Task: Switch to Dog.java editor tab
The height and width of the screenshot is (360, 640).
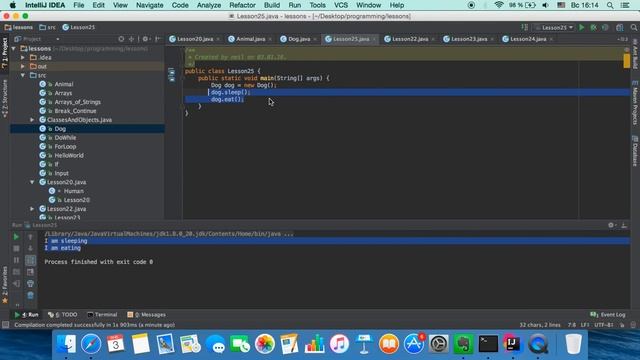Action: point(299,39)
